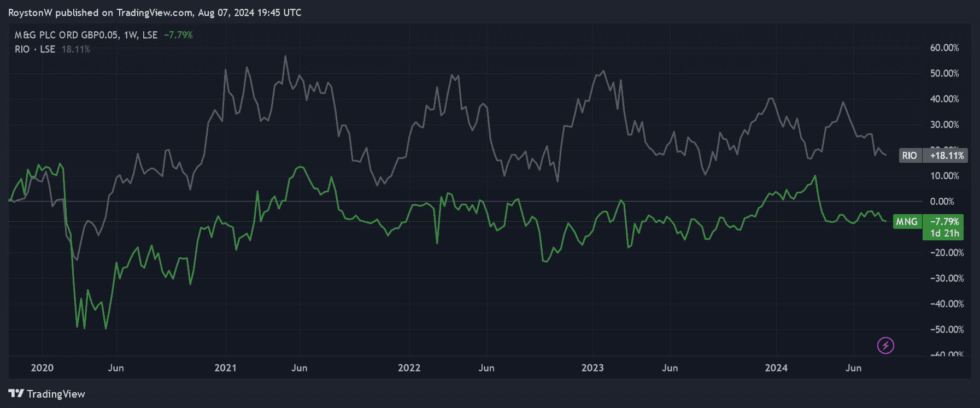Click the green -7.79% tag on price axis
Screen dimensions: 980x408
click(944, 221)
